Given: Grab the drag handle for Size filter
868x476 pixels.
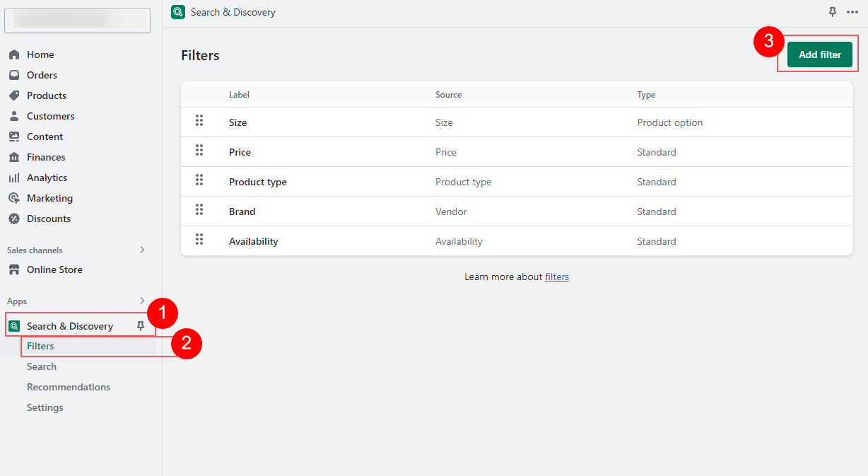Looking at the screenshot, I should pos(199,121).
